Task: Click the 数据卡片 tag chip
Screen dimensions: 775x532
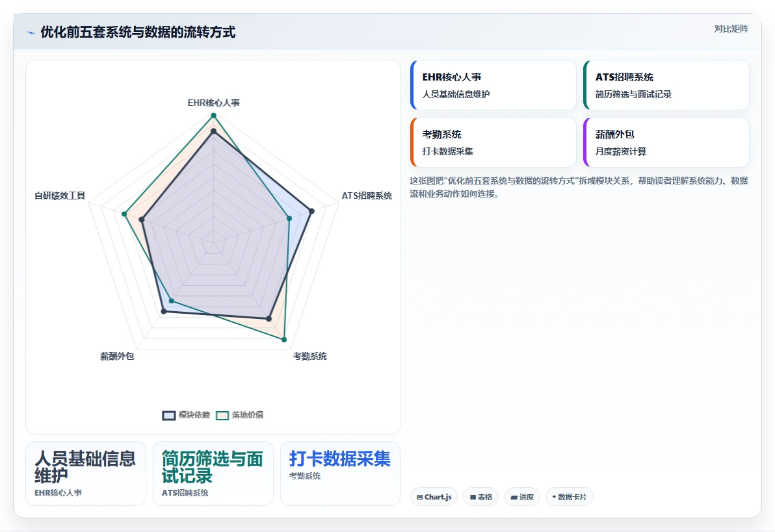Action: pyautogui.click(x=570, y=497)
